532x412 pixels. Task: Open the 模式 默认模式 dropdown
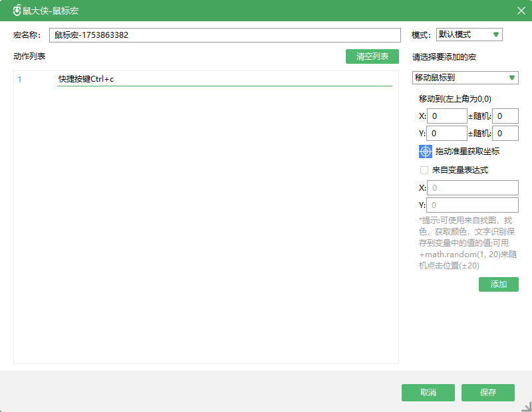pos(469,35)
